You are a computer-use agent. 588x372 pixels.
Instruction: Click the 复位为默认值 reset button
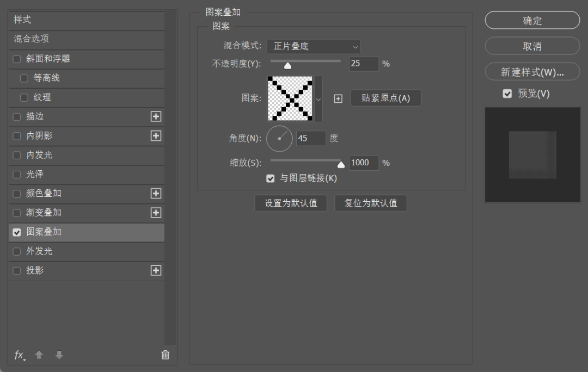pos(370,202)
